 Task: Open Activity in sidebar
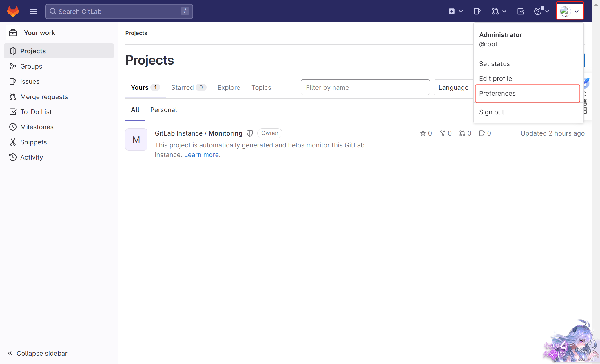pyautogui.click(x=31, y=157)
